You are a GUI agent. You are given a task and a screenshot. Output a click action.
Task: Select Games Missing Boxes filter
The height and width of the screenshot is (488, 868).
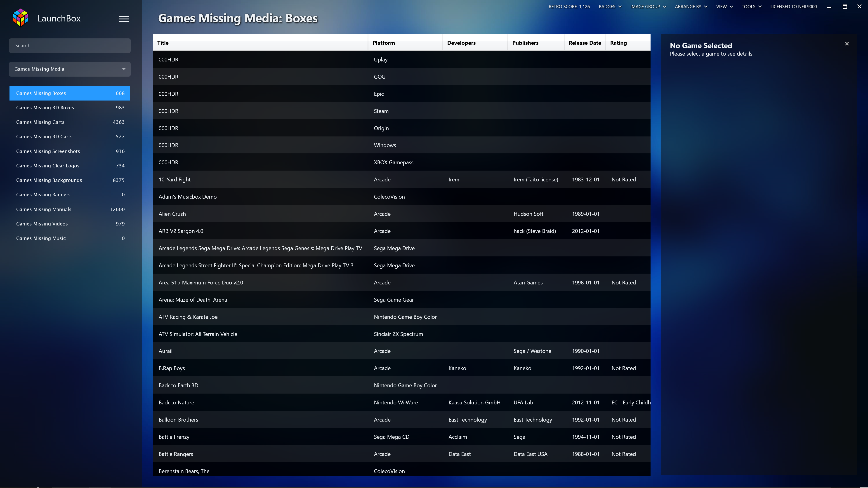click(x=70, y=93)
